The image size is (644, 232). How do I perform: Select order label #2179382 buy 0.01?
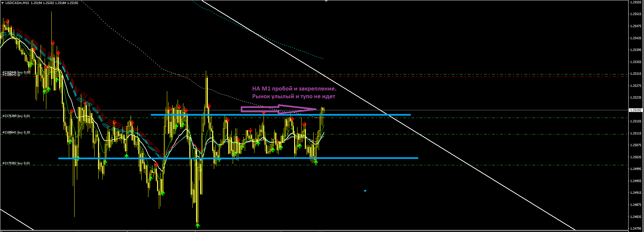click(x=16, y=163)
